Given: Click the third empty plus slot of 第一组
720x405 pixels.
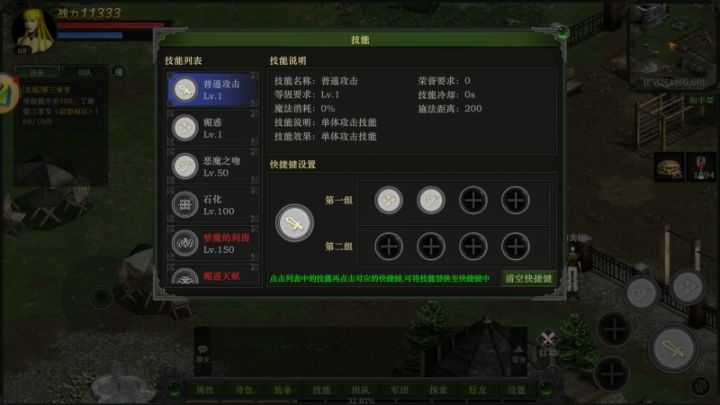Looking at the screenshot, I should click(x=473, y=200).
